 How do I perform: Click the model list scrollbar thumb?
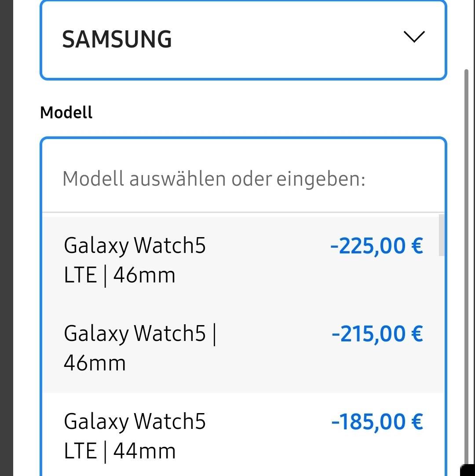tap(442, 235)
